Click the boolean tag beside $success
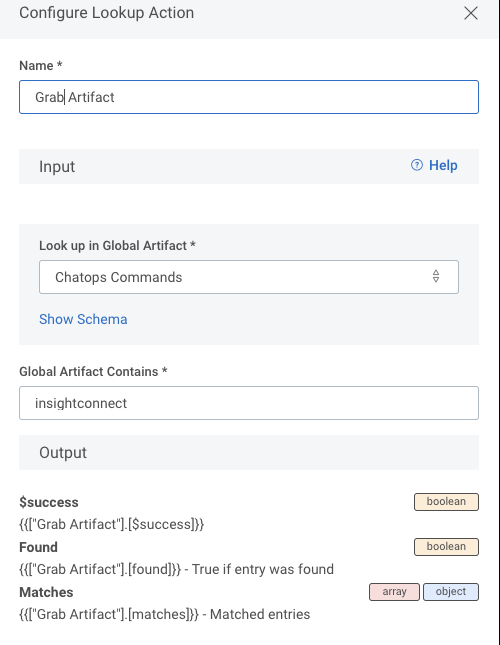500x645 pixels. coord(446,501)
